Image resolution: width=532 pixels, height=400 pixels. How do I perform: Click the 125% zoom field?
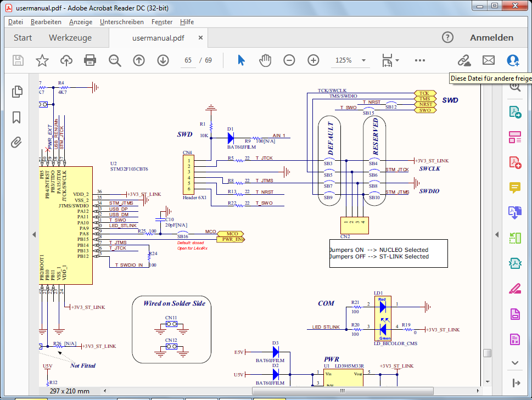click(x=344, y=60)
